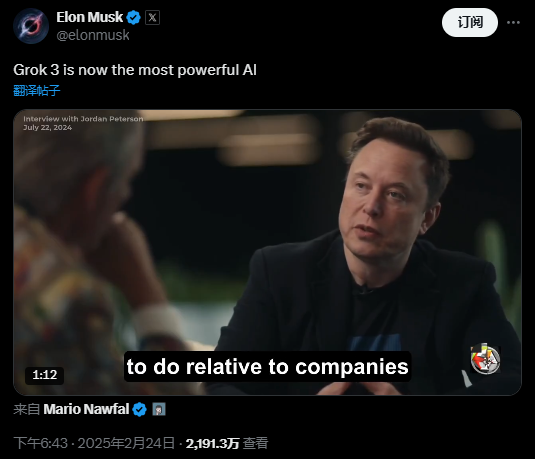535x459 pixels.
Task: Click the Interview with Jordan Peterson overlay
Action: [83, 119]
